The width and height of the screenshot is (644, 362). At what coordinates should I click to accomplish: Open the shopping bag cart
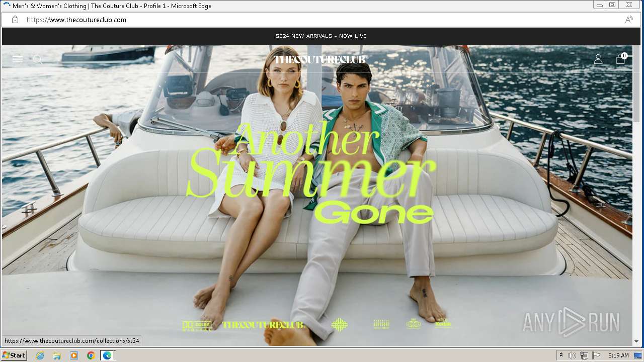tap(621, 59)
